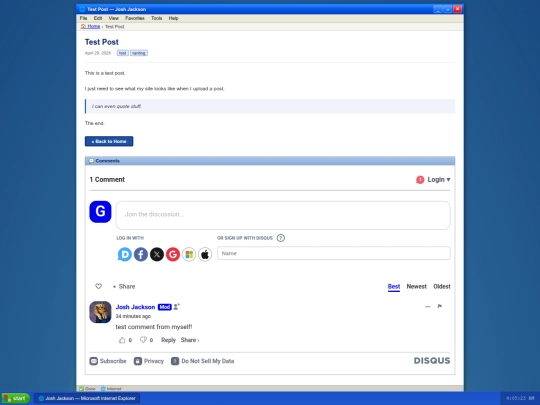This screenshot has width=540, height=405.
Task: Reply to the Josh Jackson comment
Action: coord(168,340)
